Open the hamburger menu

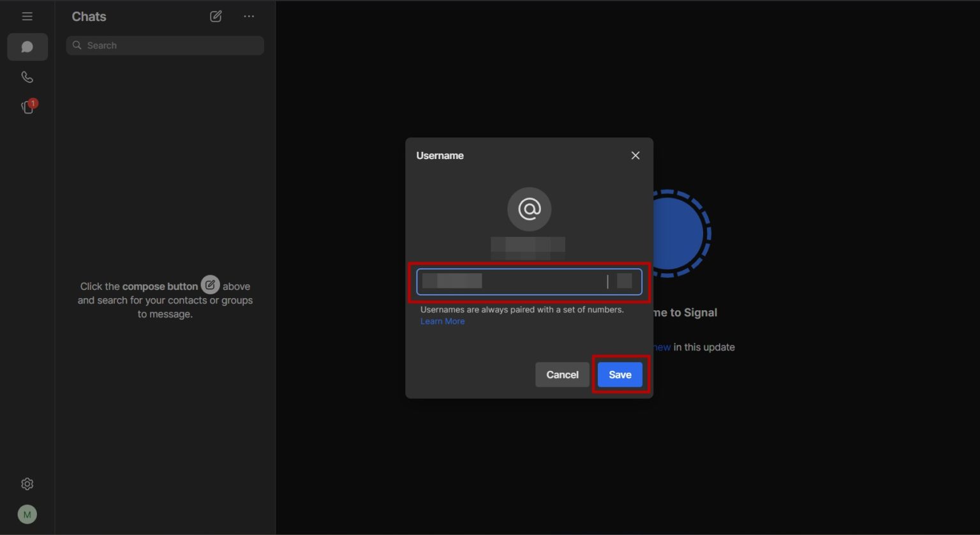(x=27, y=16)
